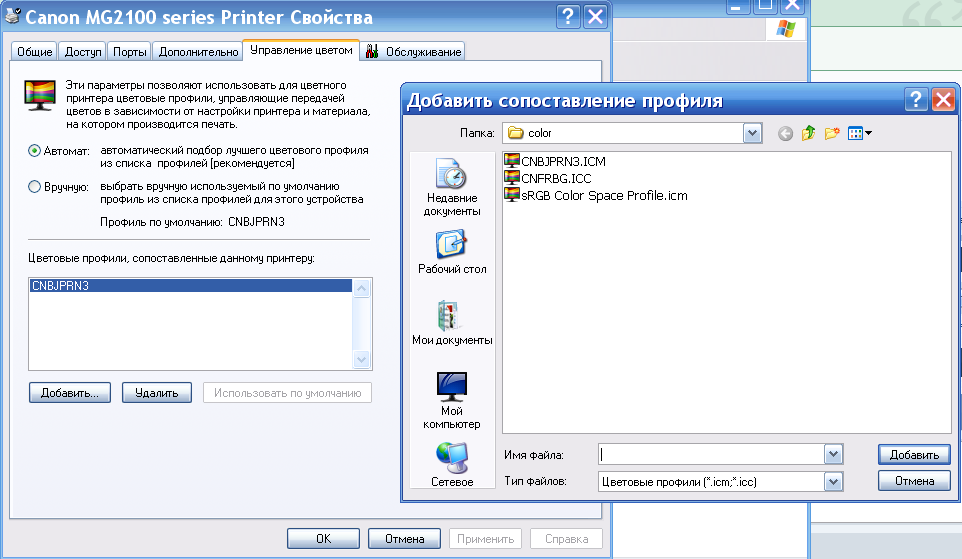The image size is (962, 559).
Task: Expand the Тип файлов dropdown arrow
Action: (833, 482)
